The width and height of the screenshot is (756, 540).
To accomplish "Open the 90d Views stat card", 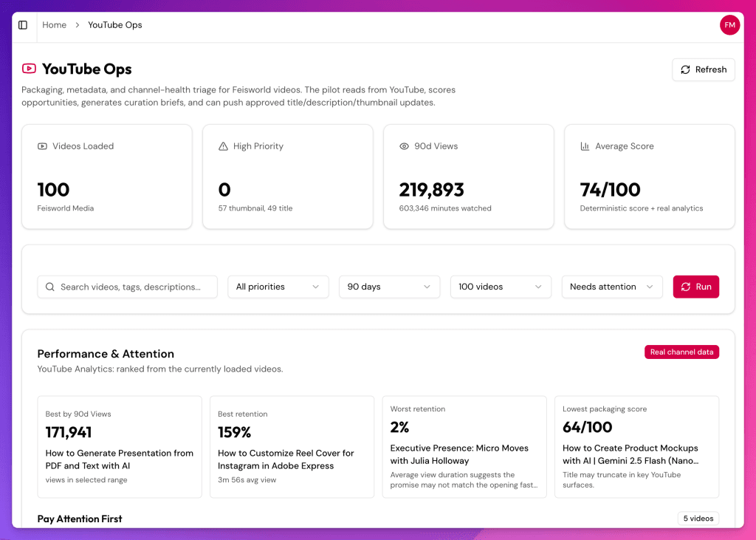I will 469,177.
